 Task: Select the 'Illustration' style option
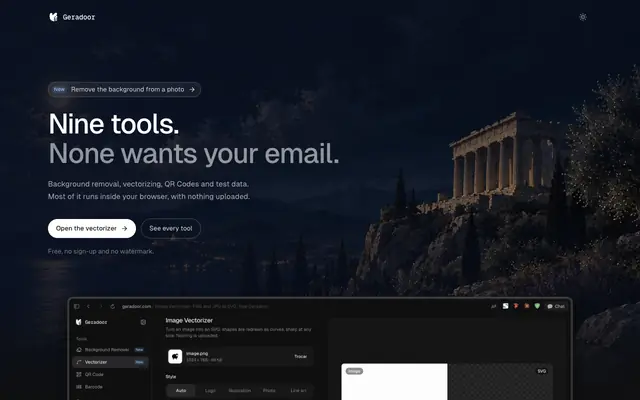coord(240,391)
